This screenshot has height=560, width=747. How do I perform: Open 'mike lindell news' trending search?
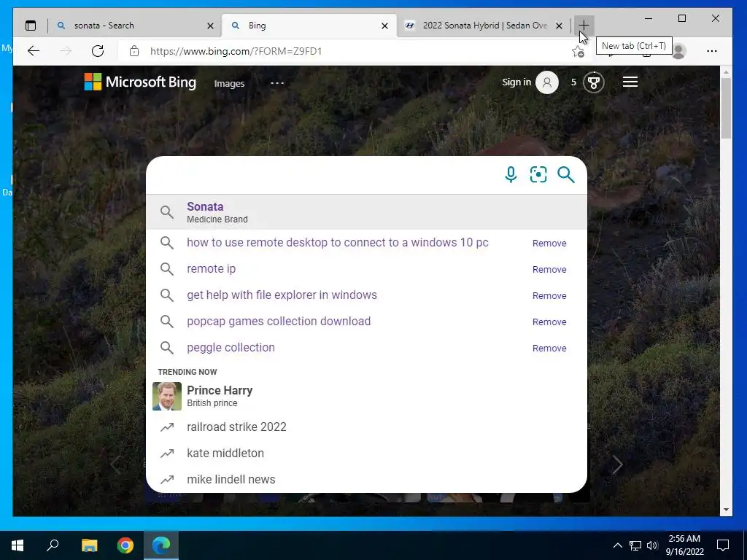231,479
